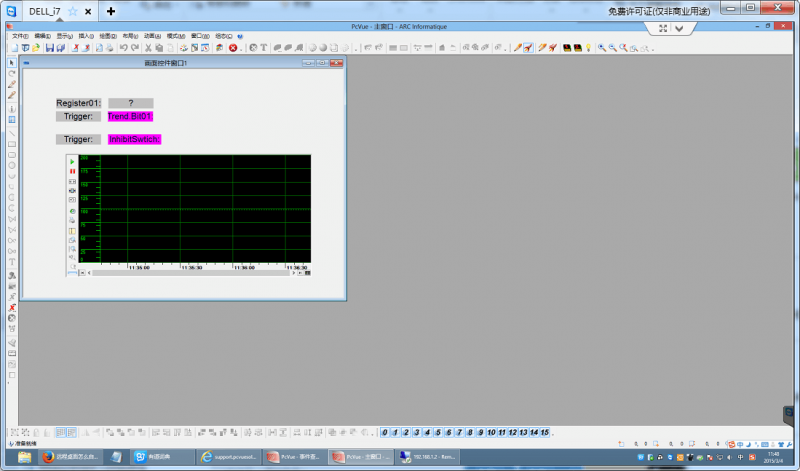Toggle layer 0 button in bottom toolbar
This screenshot has width=800, height=471.
point(385,432)
